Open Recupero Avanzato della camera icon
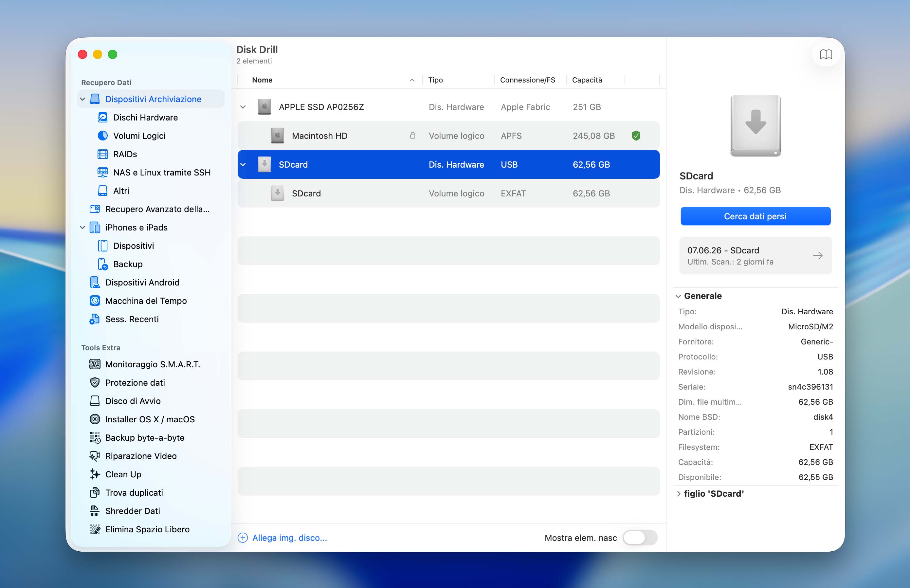 coord(95,209)
